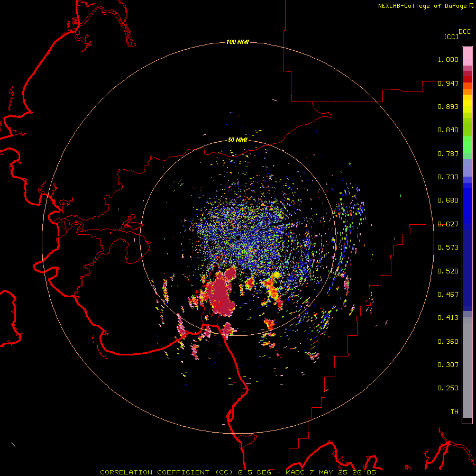This screenshot has height=476, width=476.
Task: Click the DCC product label above the color bar
Action: click(x=464, y=32)
